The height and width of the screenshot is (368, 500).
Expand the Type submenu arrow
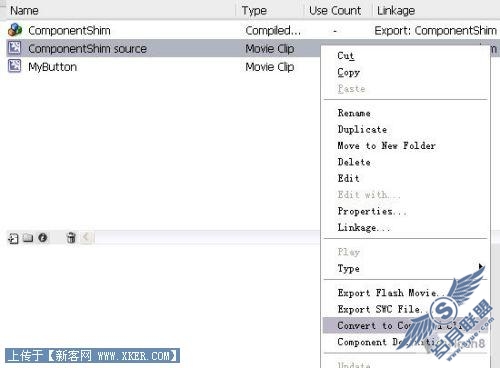tap(480, 266)
